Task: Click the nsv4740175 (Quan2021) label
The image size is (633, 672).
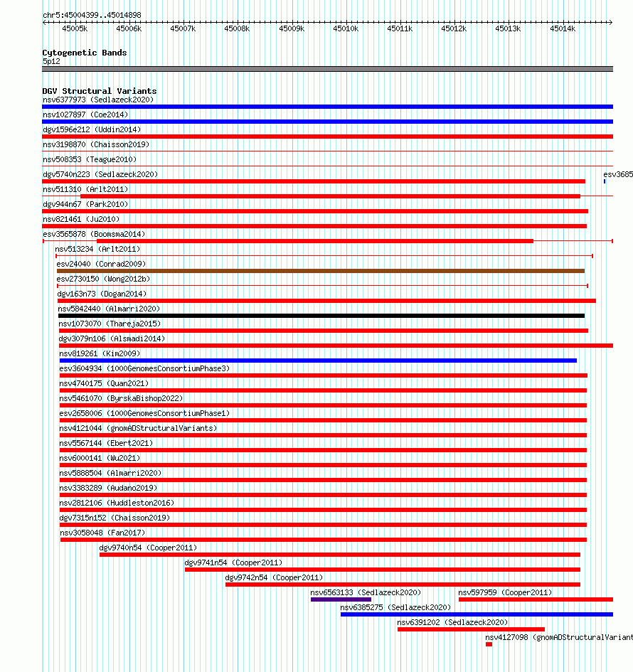Action: [x=104, y=383]
